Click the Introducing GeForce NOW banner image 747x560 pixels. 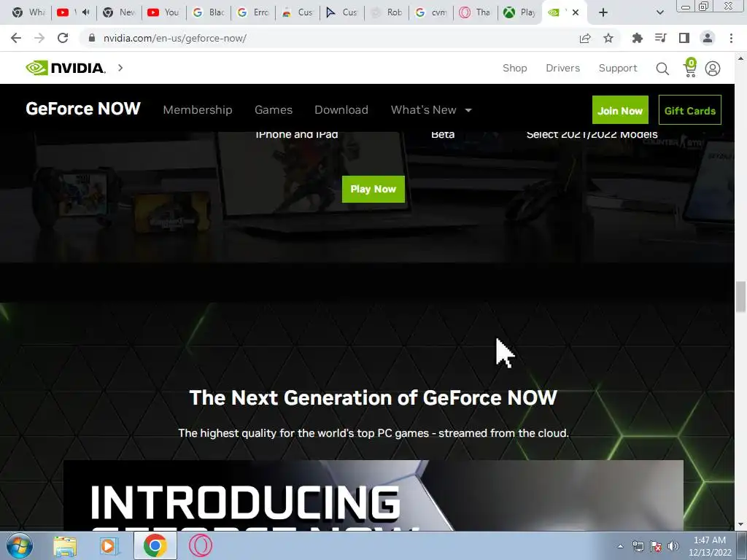coord(373,495)
